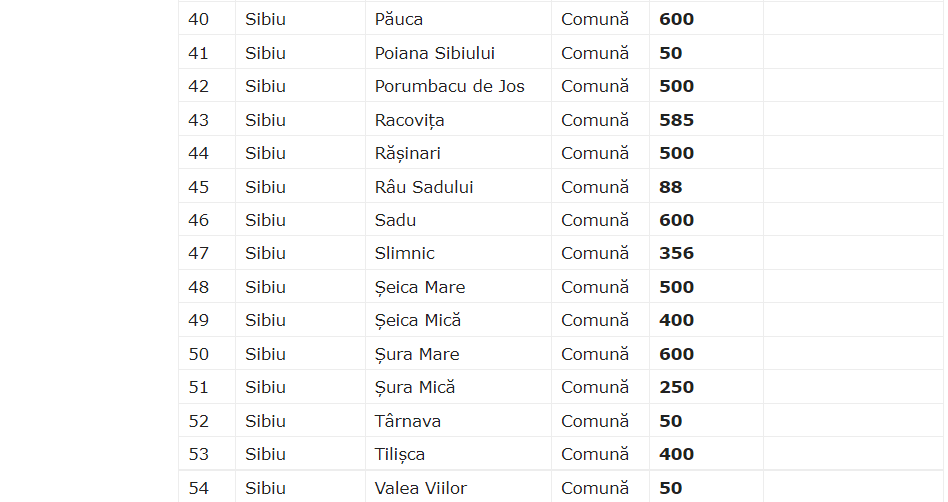Select row number 47 cell
The width and height of the screenshot is (948, 502).
tap(198, 253)
